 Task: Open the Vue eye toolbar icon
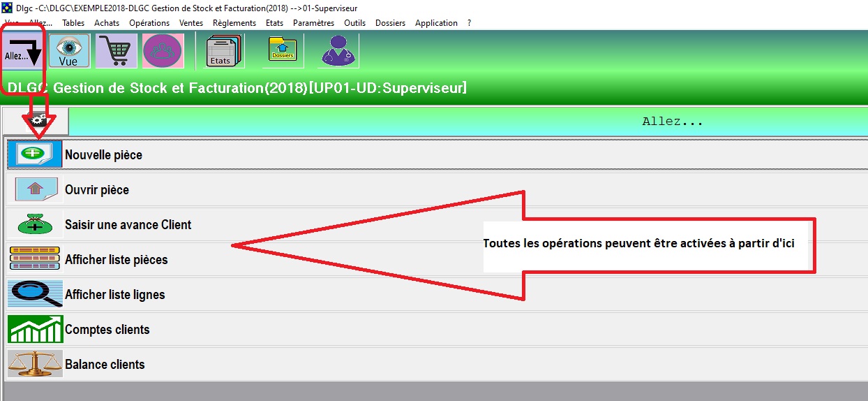[x=68, y=51]
